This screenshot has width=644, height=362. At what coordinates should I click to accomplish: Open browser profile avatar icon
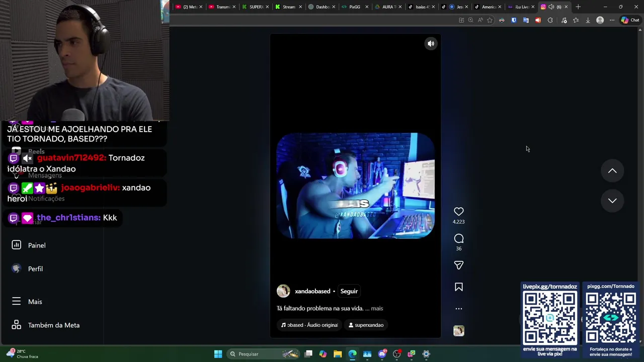600,20
